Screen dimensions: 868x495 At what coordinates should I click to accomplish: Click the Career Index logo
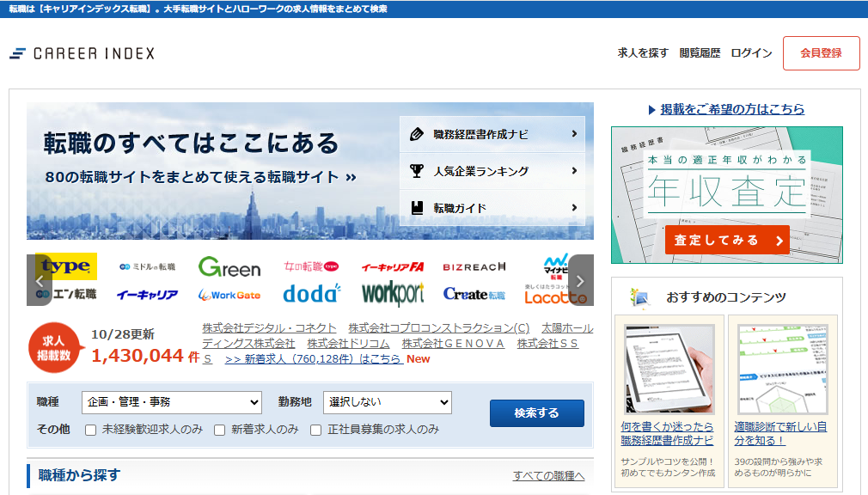click(x=83, y=53)
